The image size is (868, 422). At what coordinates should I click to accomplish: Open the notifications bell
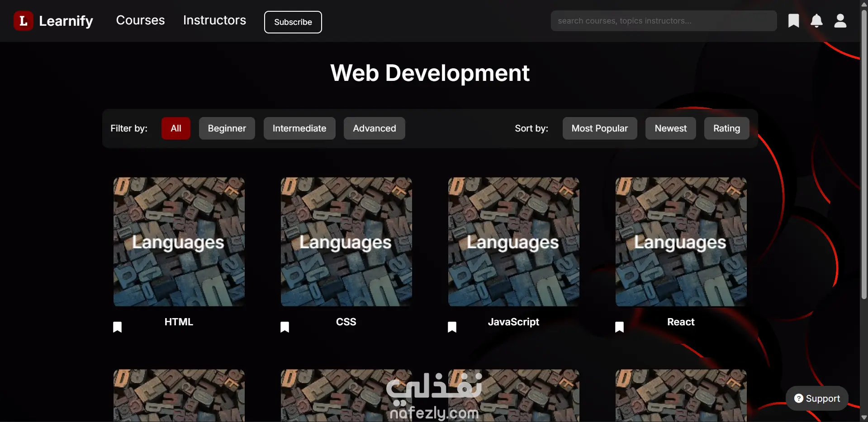pyautogui.click(x=816, y=21)
